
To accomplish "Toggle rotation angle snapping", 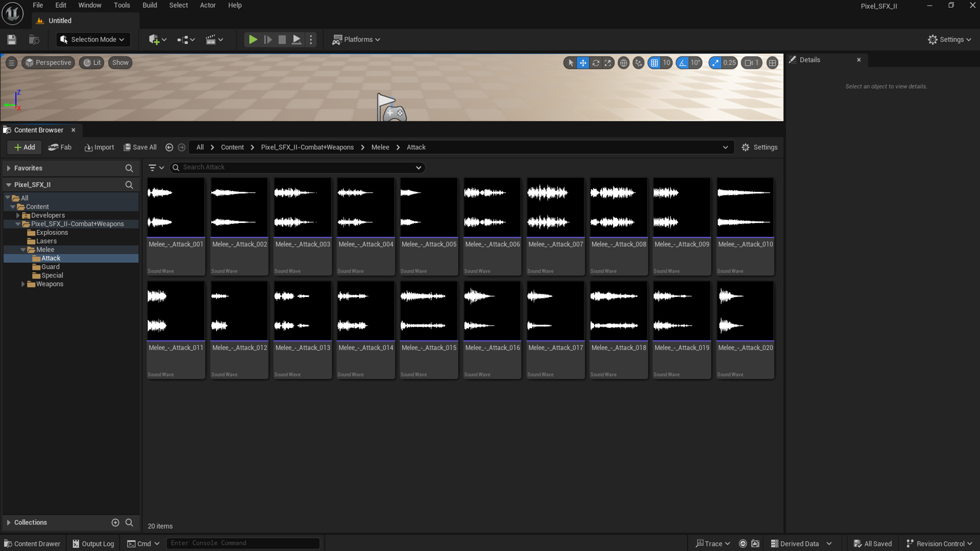I will pyautogui.click(x=683, y=63).
